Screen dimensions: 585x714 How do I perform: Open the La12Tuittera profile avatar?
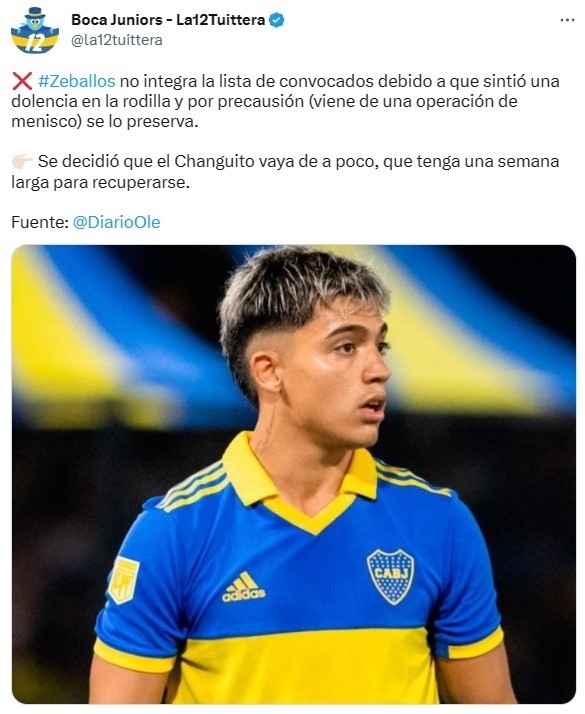point(35,30)
